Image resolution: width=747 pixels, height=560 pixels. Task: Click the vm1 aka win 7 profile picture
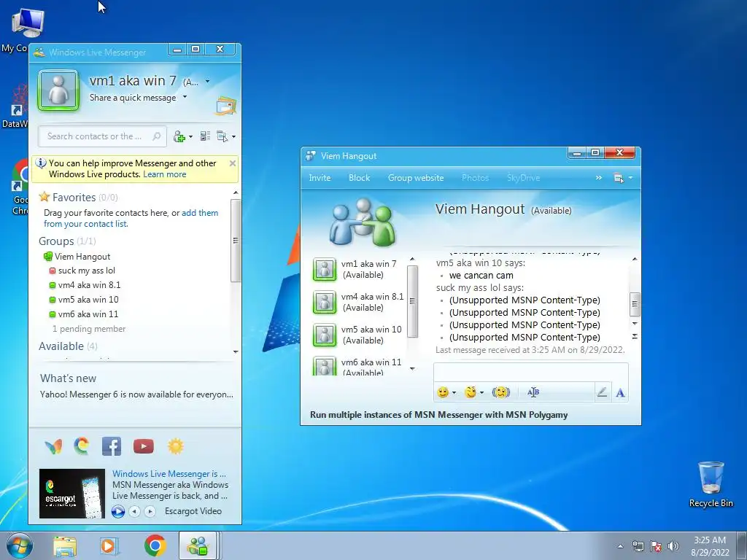pos(58,90)
